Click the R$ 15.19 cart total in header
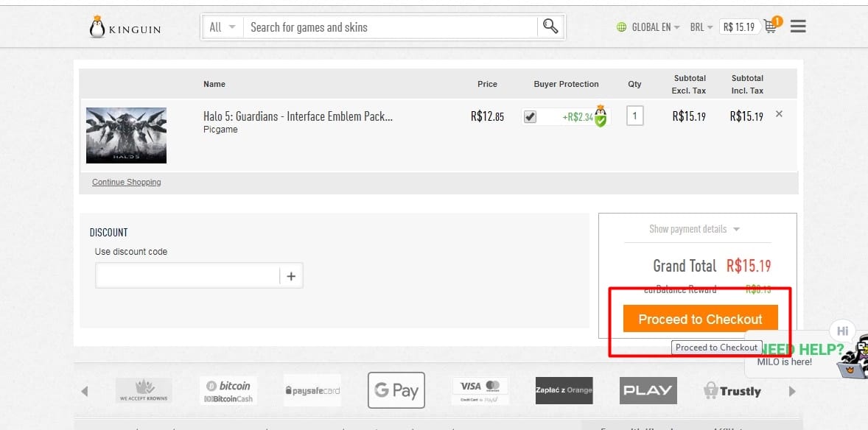The image size is (868, 430). point(739,27)
